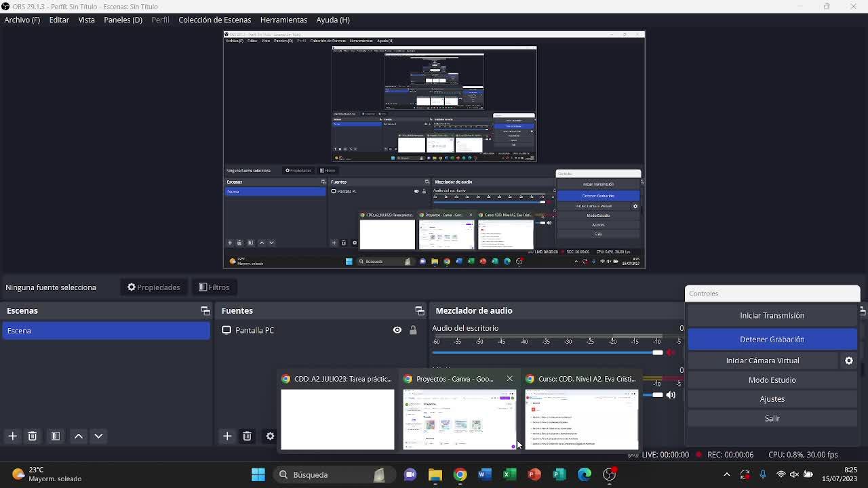Screen dimensions: 868x488
Task: Open the Editar menu
Action: [59, 20]
